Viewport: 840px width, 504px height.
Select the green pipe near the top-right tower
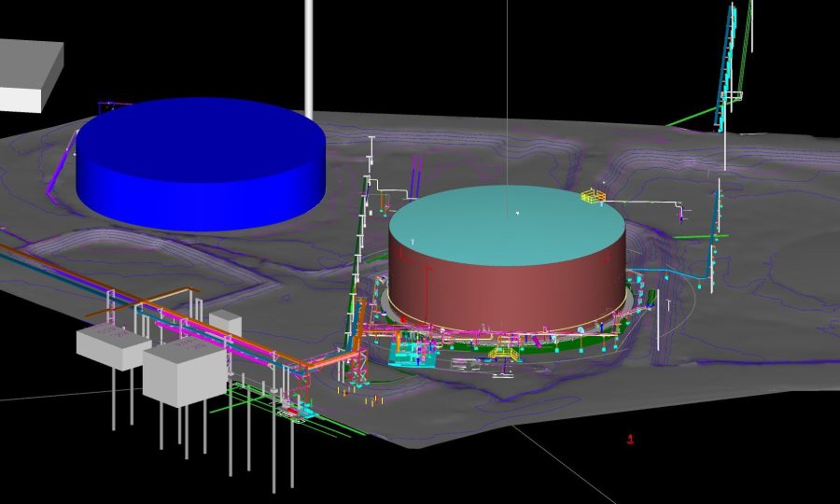click(x=691, y=119)
